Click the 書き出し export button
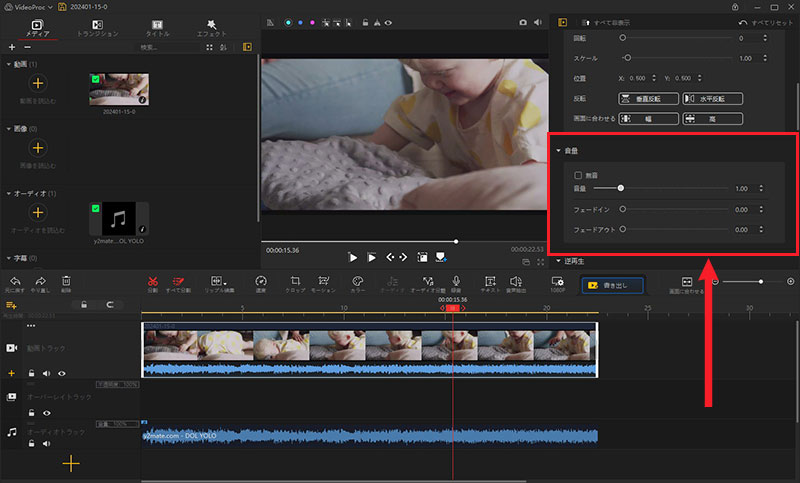 [612, 285]
